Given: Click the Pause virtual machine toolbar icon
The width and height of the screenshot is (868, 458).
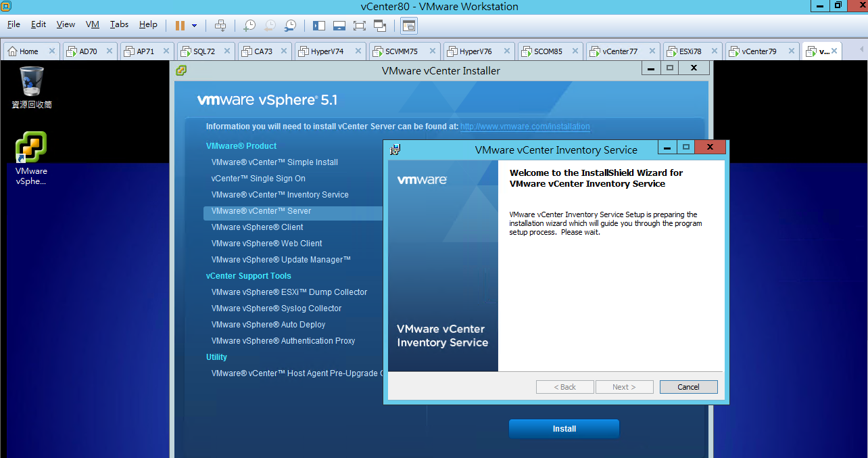Looking at the screenshot, I should (x=180, y=25).
